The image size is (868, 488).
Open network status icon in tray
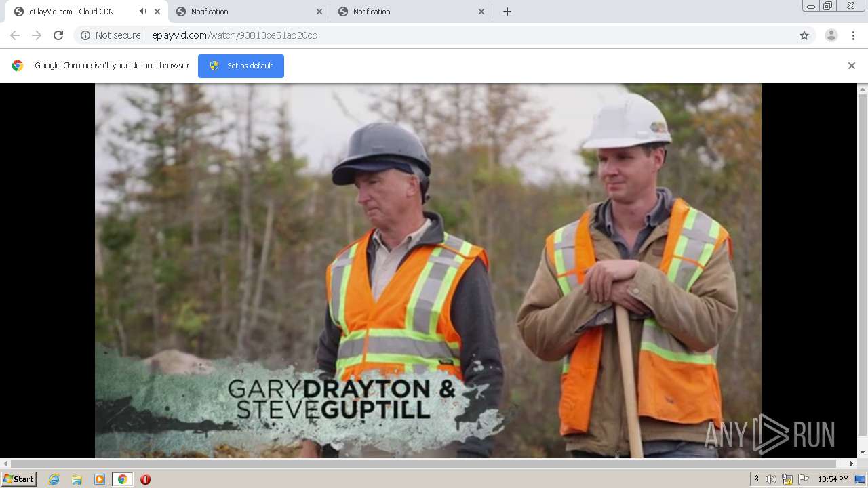click(787, 479)
